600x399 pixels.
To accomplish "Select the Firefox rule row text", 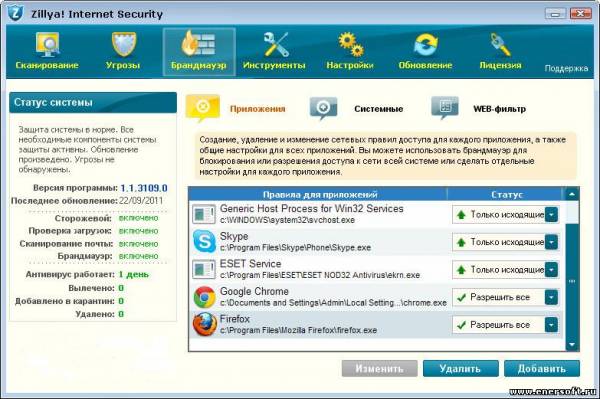I will pos(298,324).
